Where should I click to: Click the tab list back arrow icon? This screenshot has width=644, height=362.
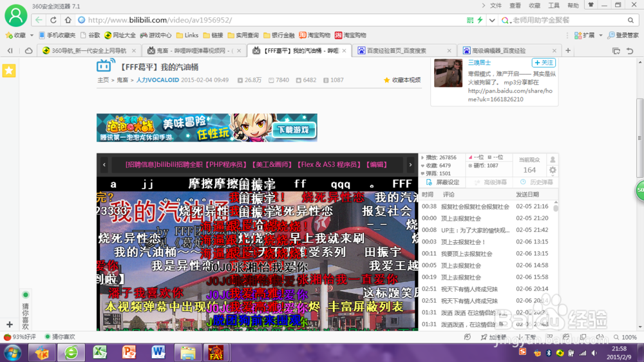10,50
